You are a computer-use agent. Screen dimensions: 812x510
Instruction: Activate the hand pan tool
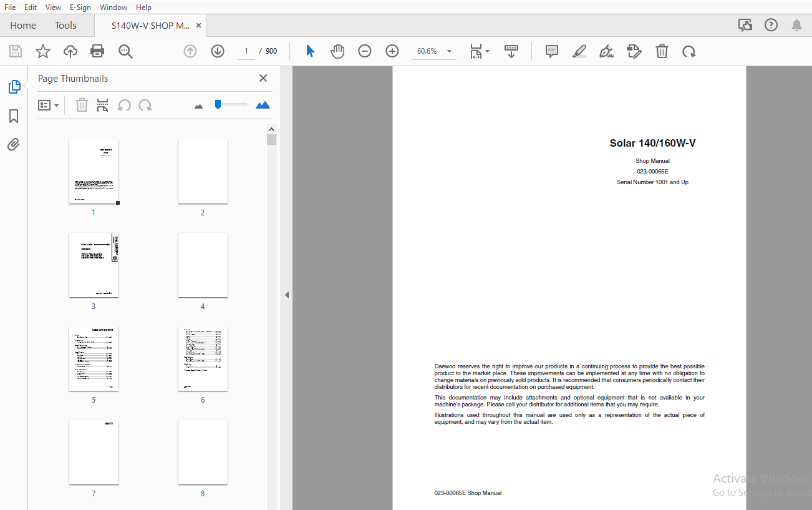point(337,51)
